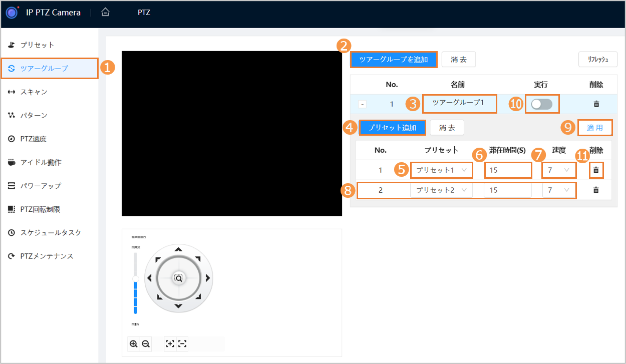Click the center region zoom icon on the PTZ pad
Image resolution: width=626 pixels, height=364 pixels.
pos(178,278)
